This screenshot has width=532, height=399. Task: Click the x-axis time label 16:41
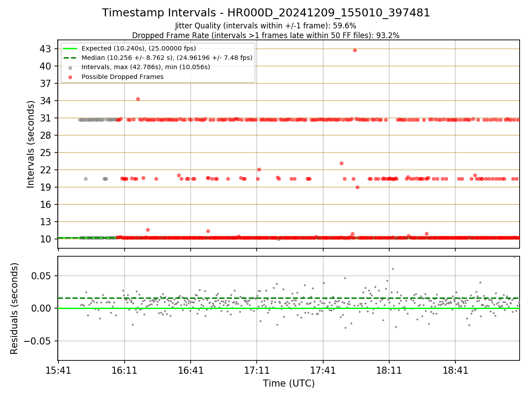[x=191, y=370]
